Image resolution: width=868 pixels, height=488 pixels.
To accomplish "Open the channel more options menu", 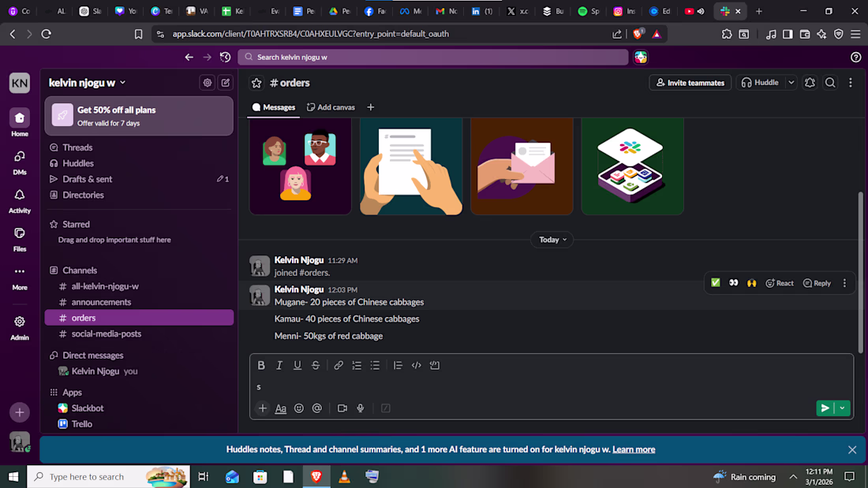I will (851, 83).
